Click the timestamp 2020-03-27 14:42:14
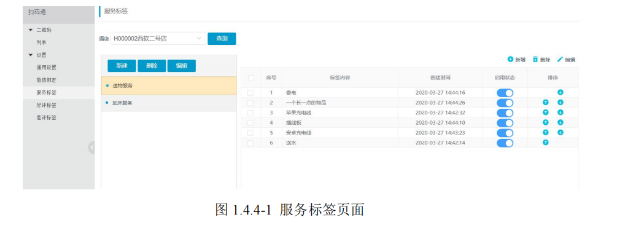Image resolution: width=644 pixels, height=225 pixels. point(440,143)
